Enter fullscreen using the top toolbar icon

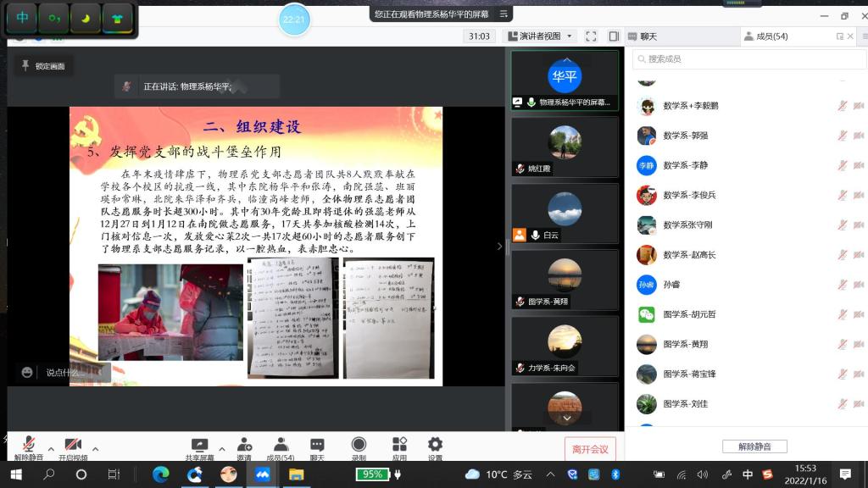point(591,36)
